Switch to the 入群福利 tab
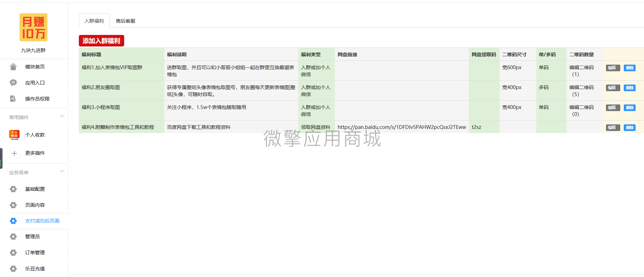This screenshot has width=644, height=277. click(94, 21)
